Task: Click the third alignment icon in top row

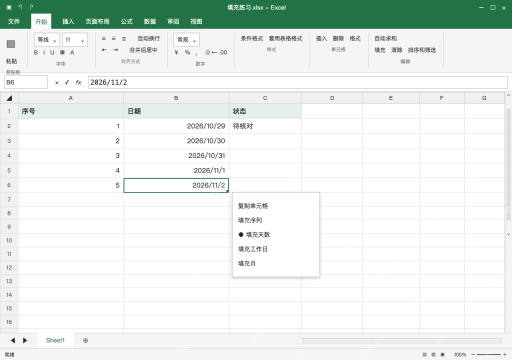Action: (x=124, y=39)
